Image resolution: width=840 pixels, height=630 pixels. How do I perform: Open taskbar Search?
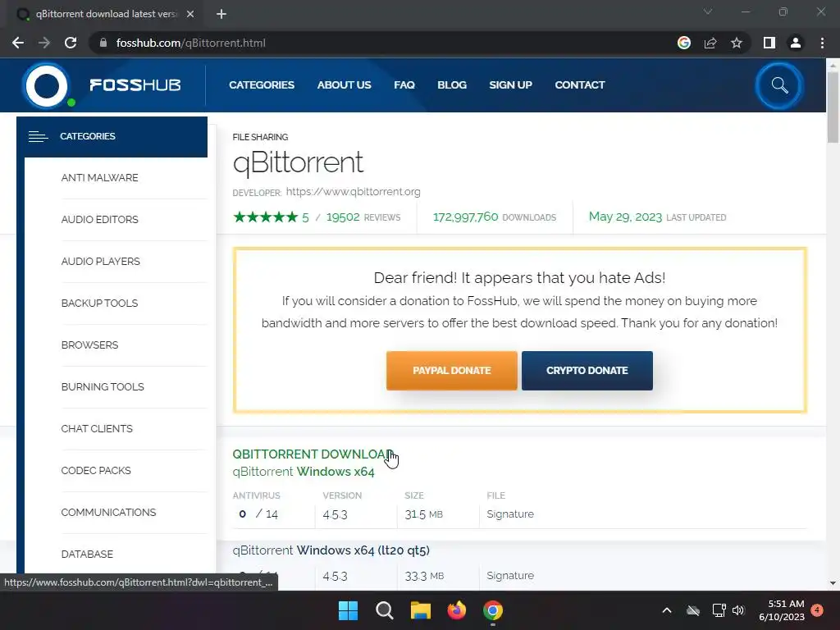point(384,610)
